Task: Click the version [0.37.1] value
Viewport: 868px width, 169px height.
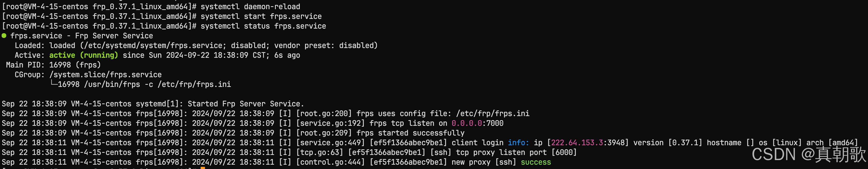Action: coord(685,143)
